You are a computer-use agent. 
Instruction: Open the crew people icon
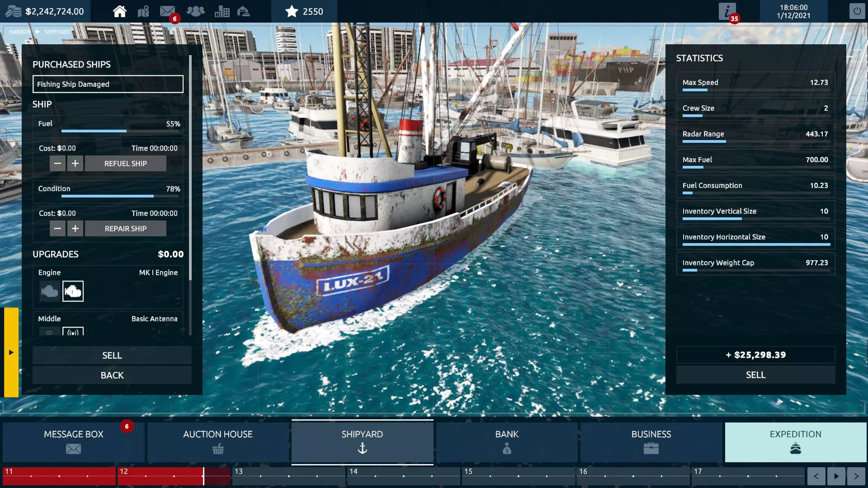coord(195,11)
